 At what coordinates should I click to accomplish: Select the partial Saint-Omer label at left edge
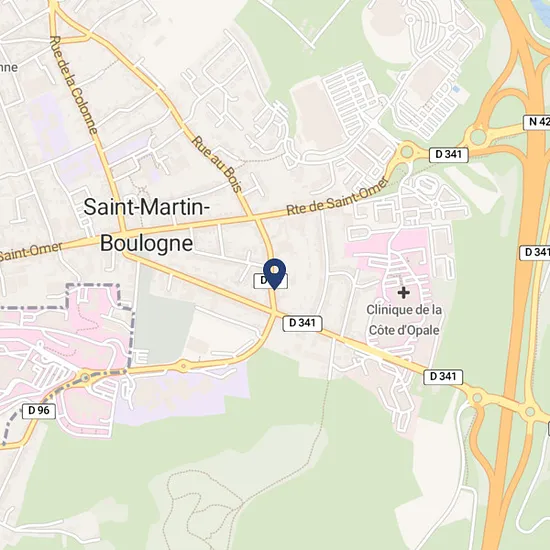31,251
